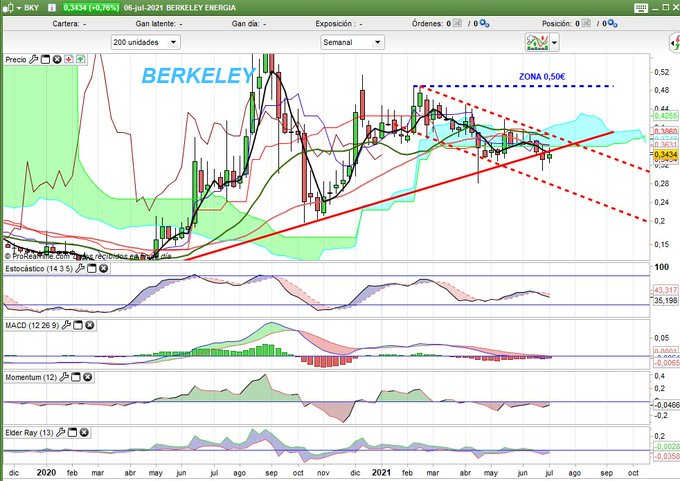Detach the Precio panel window icon
Screen dimensions: 680x481
point(45,59)
